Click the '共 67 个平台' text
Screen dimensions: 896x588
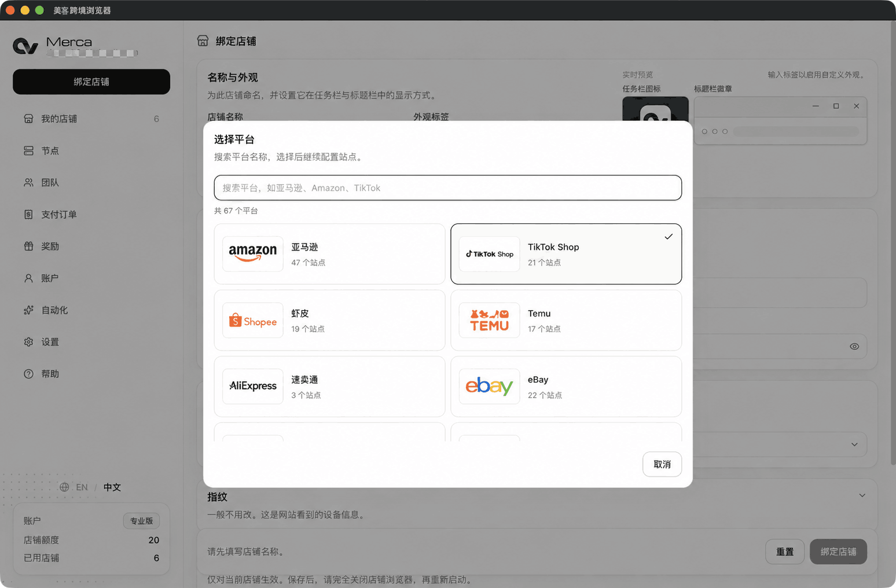click(x=236, y=211)
